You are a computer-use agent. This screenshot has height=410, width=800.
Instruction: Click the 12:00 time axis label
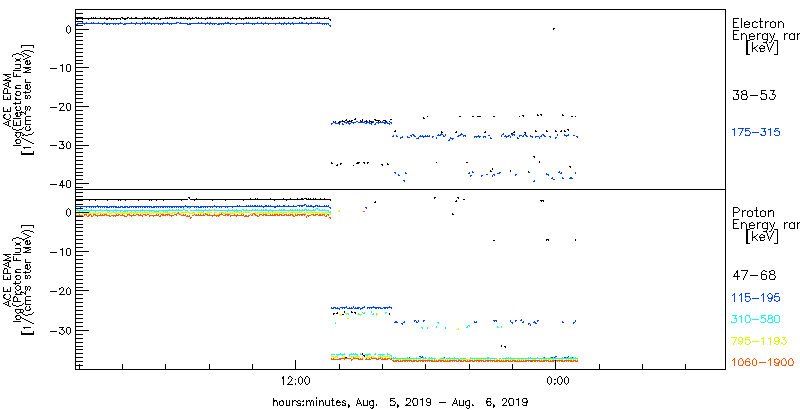tap(295, 380)
